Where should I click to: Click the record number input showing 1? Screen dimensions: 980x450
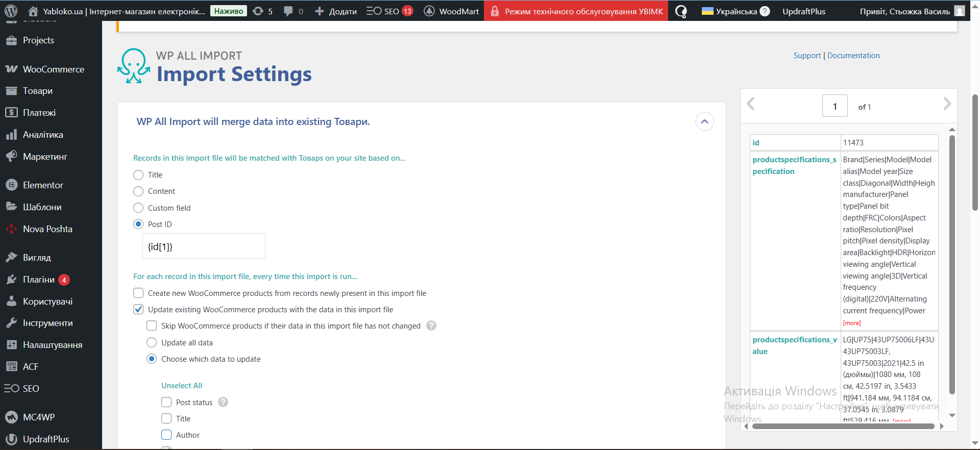(x=835, y=106)
